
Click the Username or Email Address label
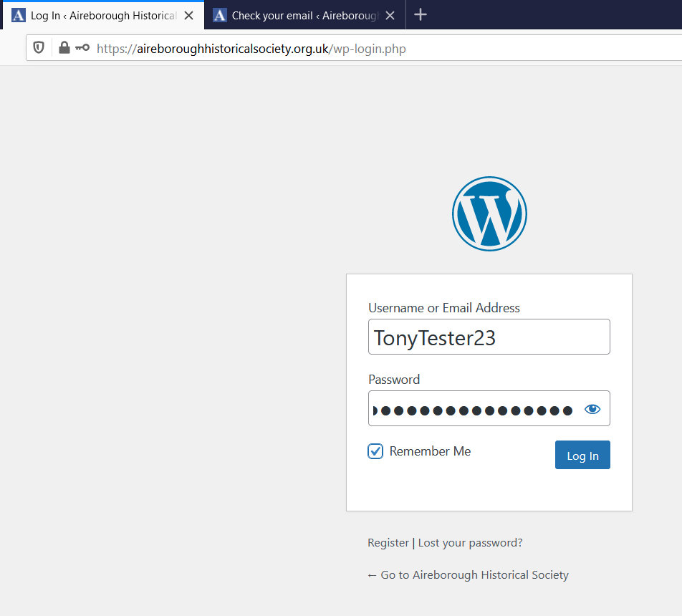(443, 308)
